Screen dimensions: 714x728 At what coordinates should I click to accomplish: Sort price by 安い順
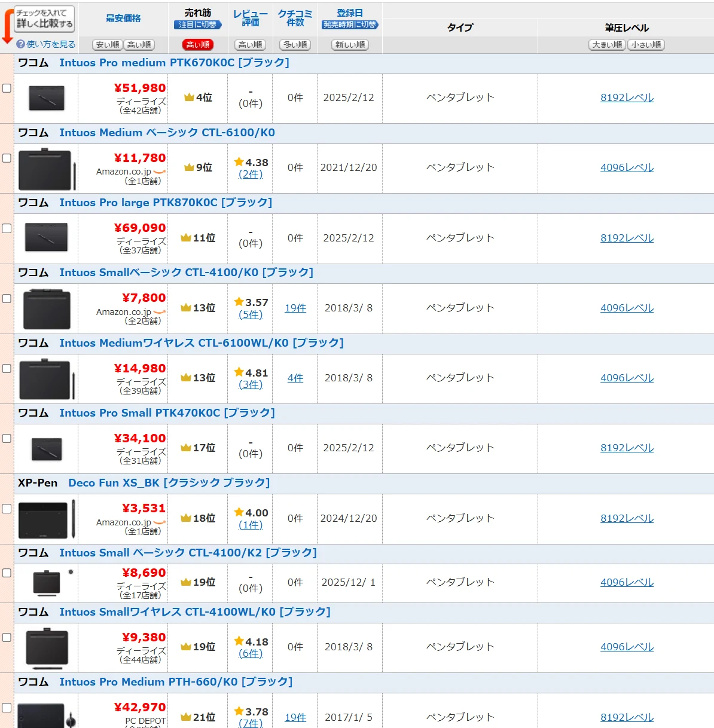108,45
